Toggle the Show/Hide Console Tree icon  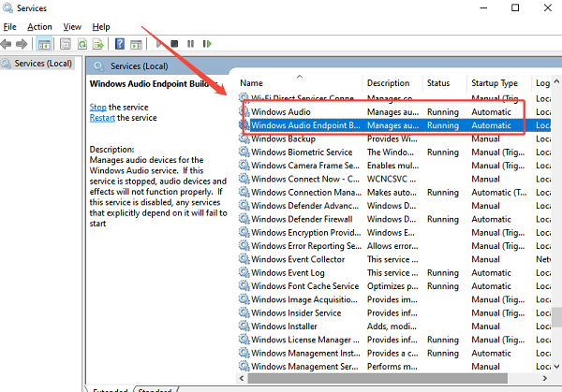click(x=44, y=44)
